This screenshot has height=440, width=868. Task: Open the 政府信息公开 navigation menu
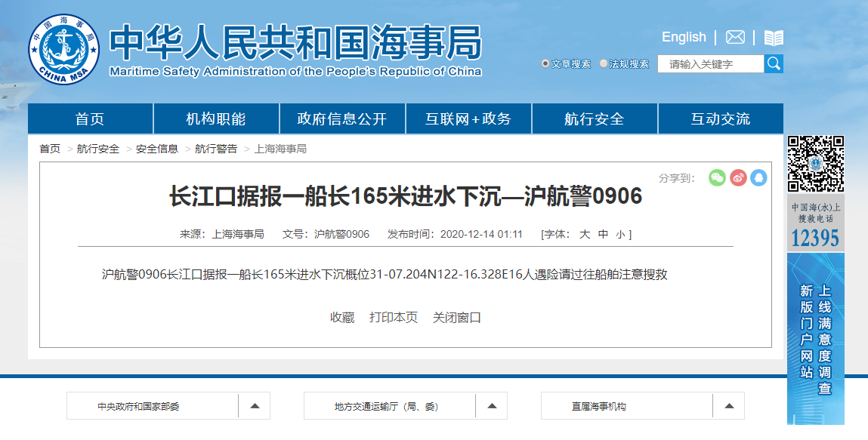[x=342, y=119]
